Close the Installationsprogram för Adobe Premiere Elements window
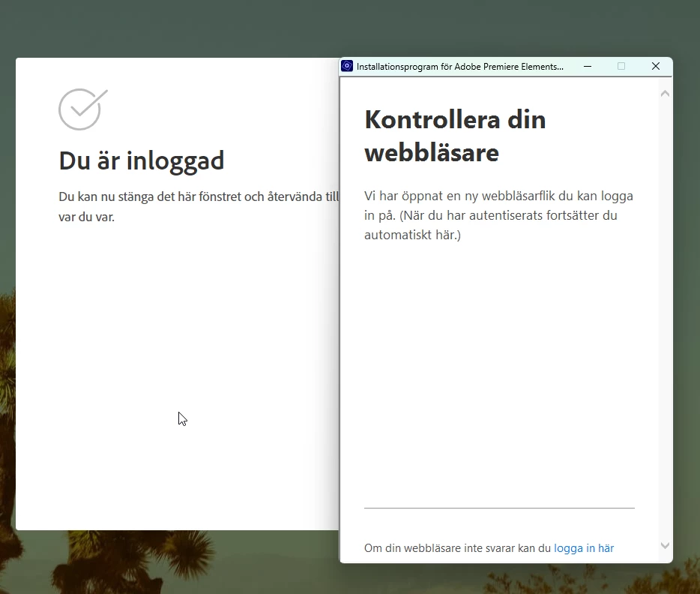This screenshot has width=700, height=594. [655, 66]
